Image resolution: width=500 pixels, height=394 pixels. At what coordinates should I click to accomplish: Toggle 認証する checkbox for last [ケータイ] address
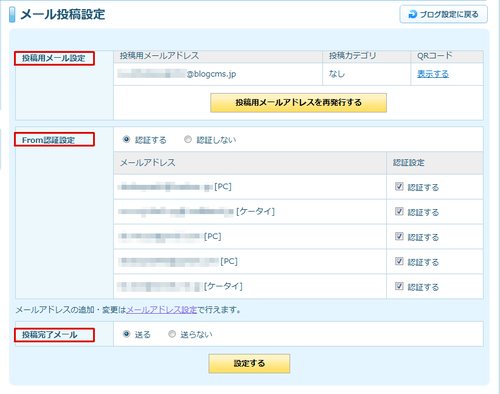click(399, 286)
